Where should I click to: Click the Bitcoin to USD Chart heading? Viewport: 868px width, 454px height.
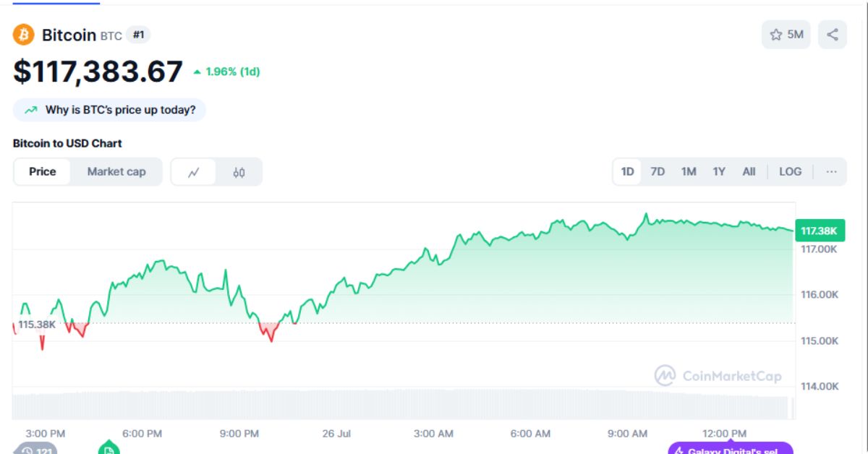[67, 143]
